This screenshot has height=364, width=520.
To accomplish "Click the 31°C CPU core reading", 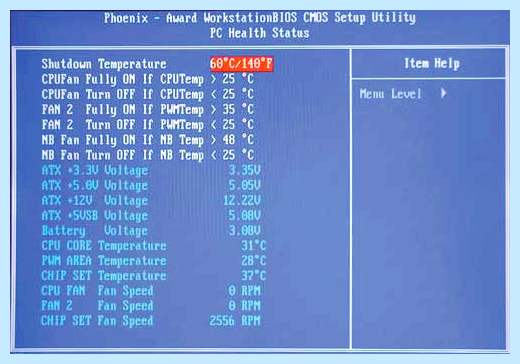I will [254, 246].
